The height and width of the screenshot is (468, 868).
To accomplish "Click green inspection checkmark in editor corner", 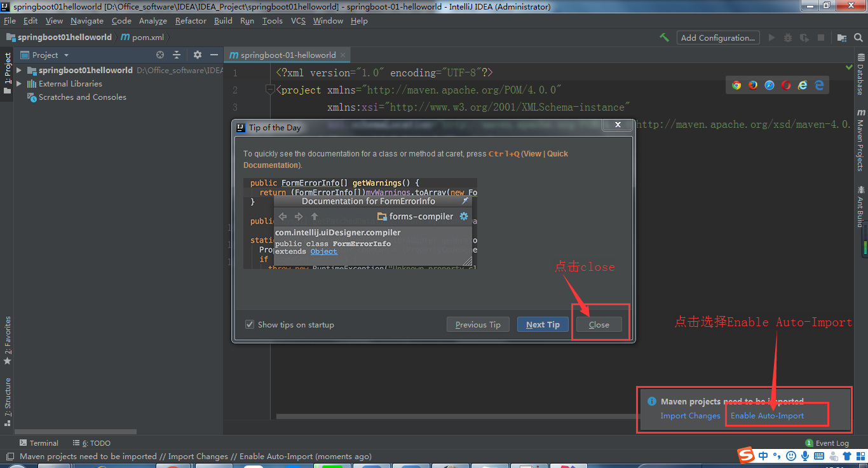I will [x=850, y=67].
